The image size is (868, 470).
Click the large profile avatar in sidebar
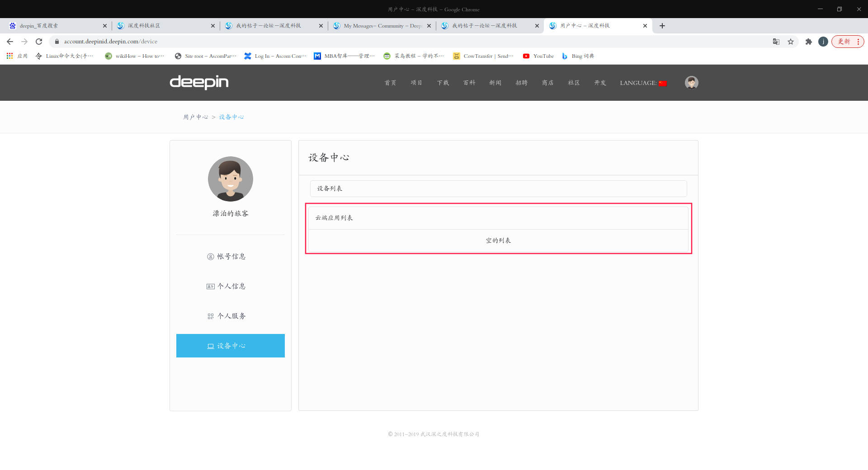pyautogui.click(x=231, y=179)
